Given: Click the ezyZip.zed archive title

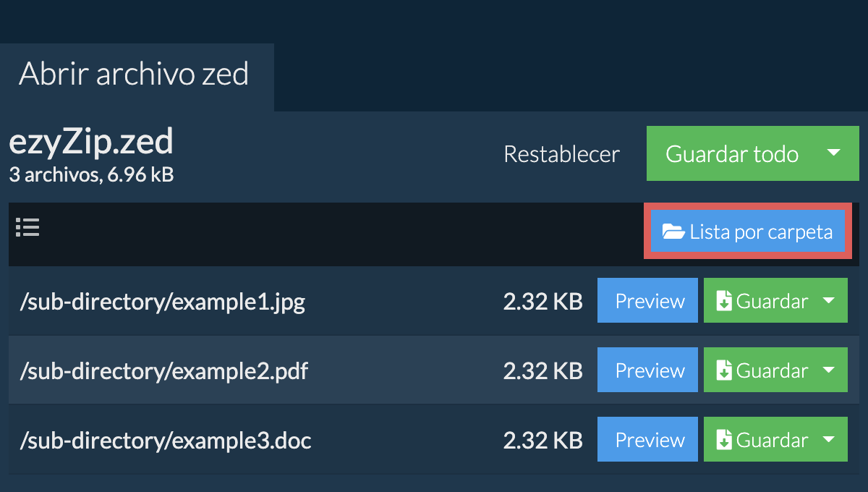Looking at the screenshot, I should point(91,143).
